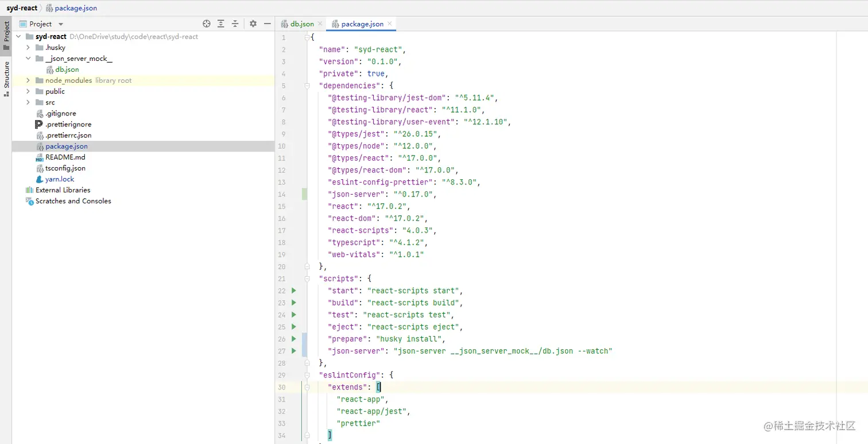This screenshot has width=868, height=444.
Task: Click the Expand All icon in Project panel
Action: (x=221, y=24)
